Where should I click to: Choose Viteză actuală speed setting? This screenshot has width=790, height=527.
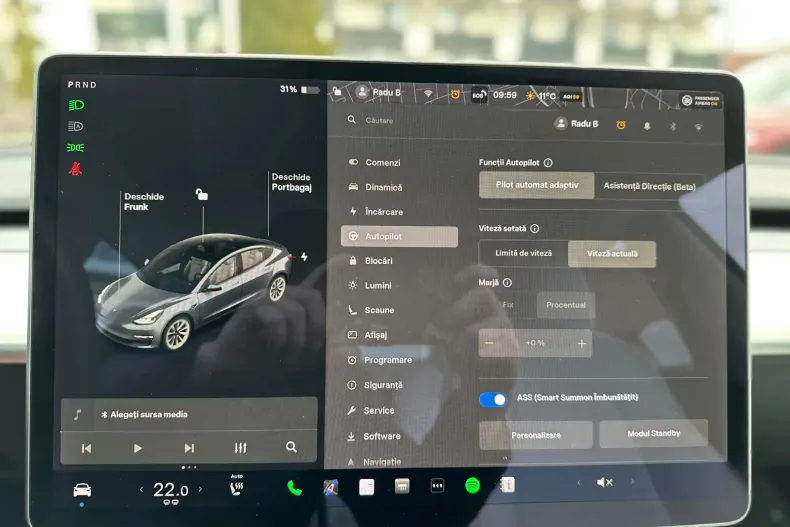click(x=612, y=253)
